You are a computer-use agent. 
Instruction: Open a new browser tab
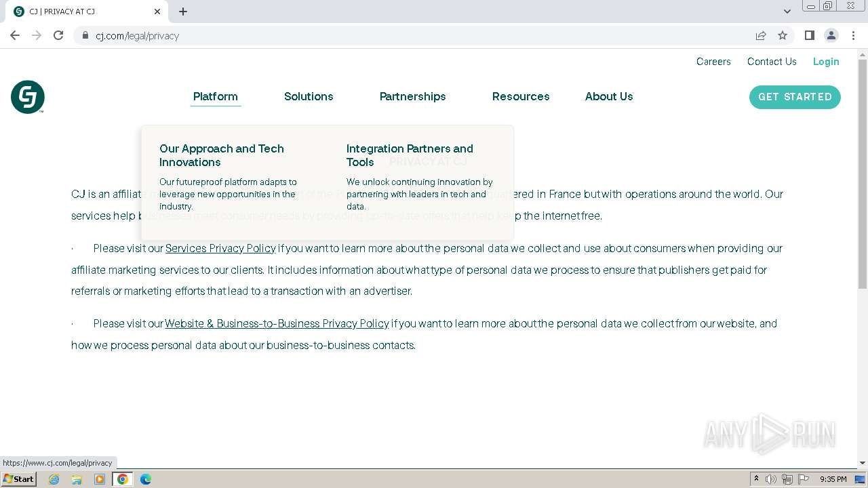(x=183, y=12)
